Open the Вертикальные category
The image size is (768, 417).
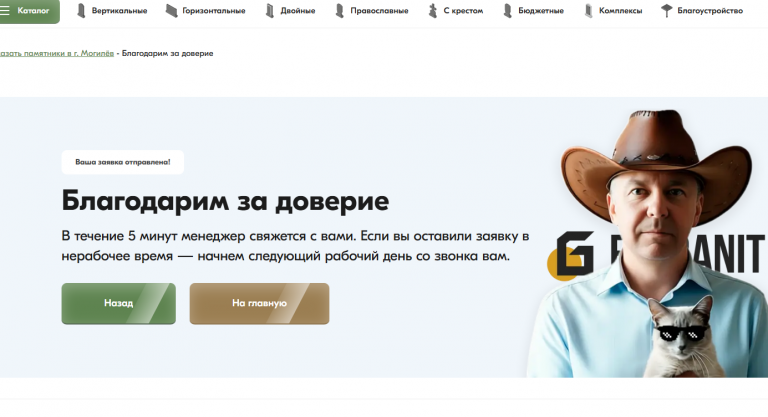(x=120, y=11)
